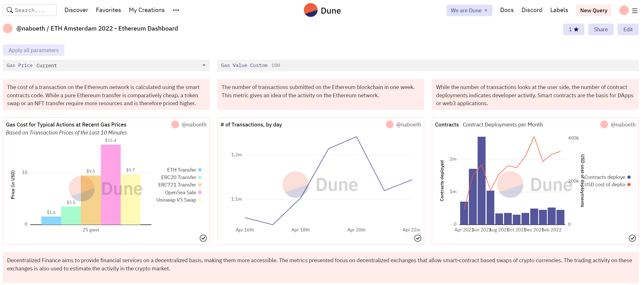
Task: Open the Contracts chart title
Action: (x=447, y=124)
